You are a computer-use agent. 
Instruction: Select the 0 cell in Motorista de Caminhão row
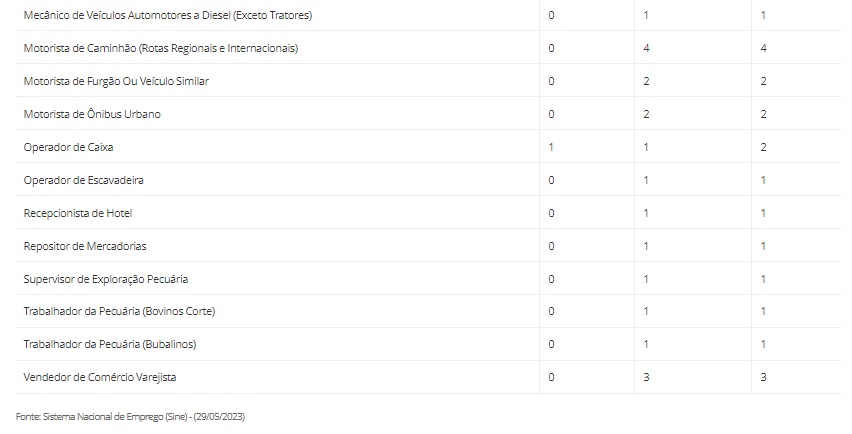[x=551, y=48]
